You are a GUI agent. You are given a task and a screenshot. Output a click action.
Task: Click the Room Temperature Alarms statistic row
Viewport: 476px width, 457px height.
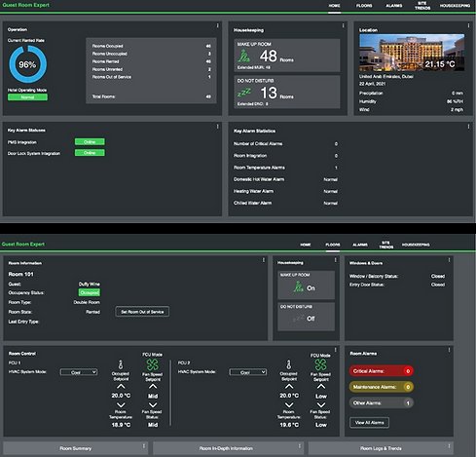pos(285,168)
